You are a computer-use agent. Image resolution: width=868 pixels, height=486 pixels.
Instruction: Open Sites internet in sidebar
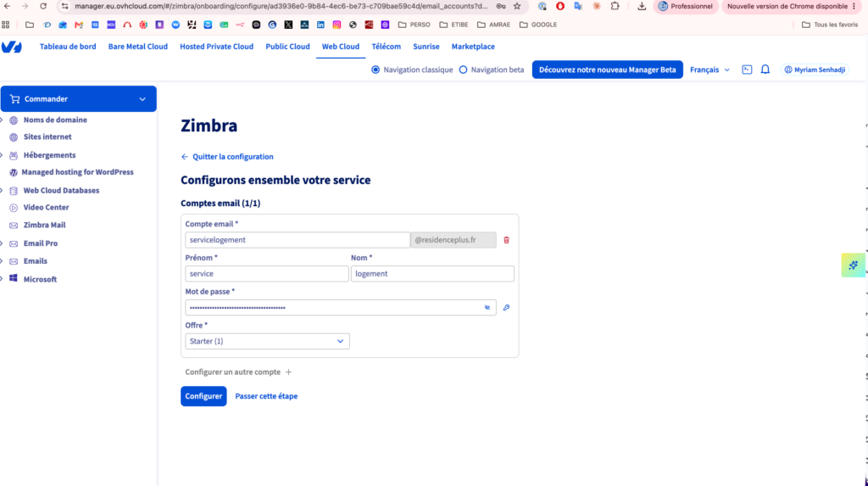click(x=47, y=137)
